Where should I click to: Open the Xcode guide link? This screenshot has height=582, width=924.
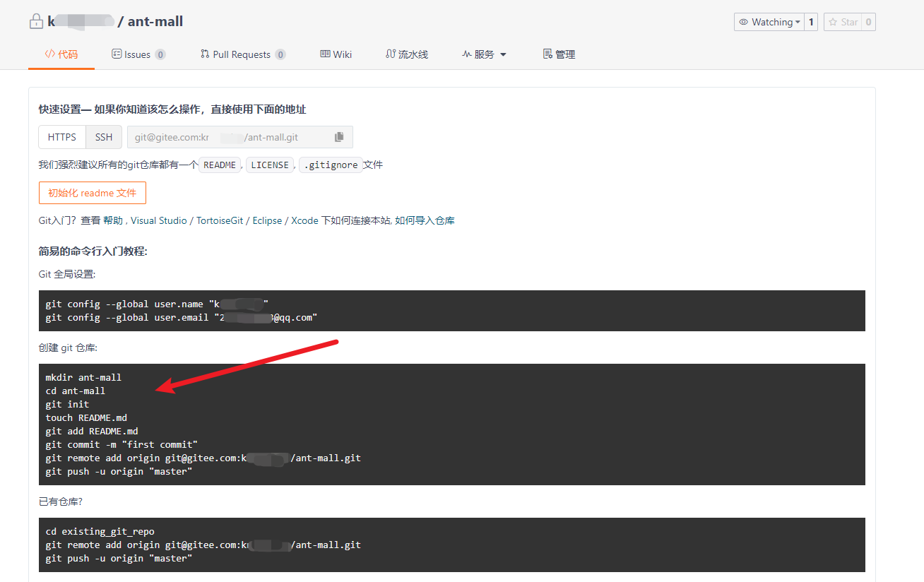(304, 220)
